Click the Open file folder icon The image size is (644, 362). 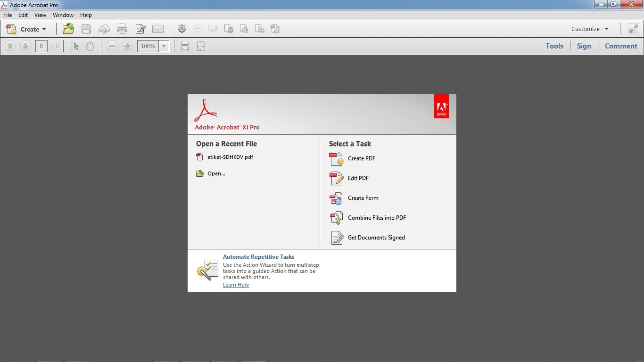[68, 29]
